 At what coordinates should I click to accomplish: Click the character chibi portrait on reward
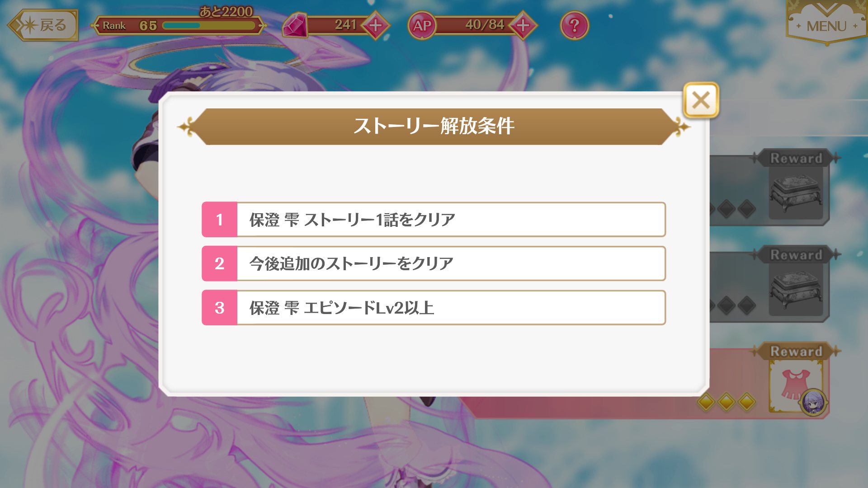point(813,401)
